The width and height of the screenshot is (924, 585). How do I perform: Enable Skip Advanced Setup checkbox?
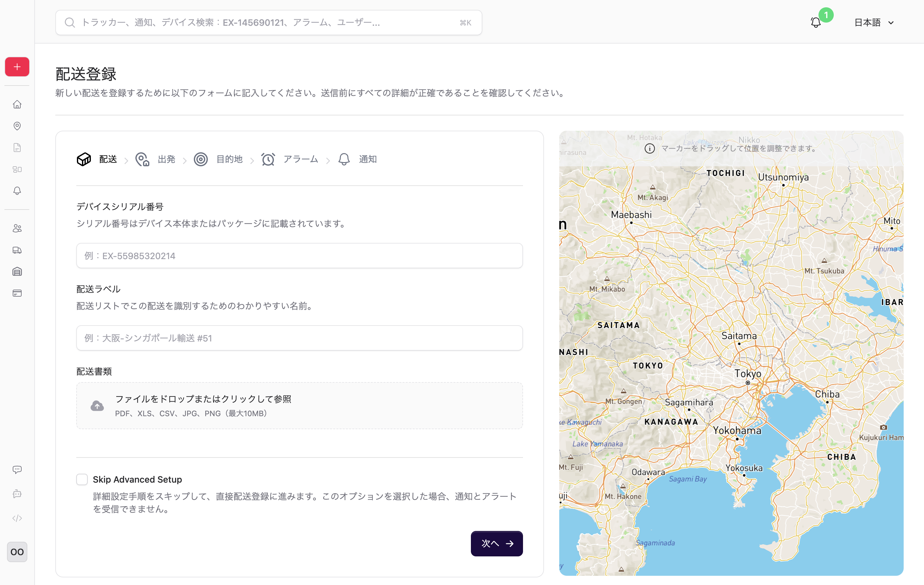pyautogui.click(x=82, y=479)
